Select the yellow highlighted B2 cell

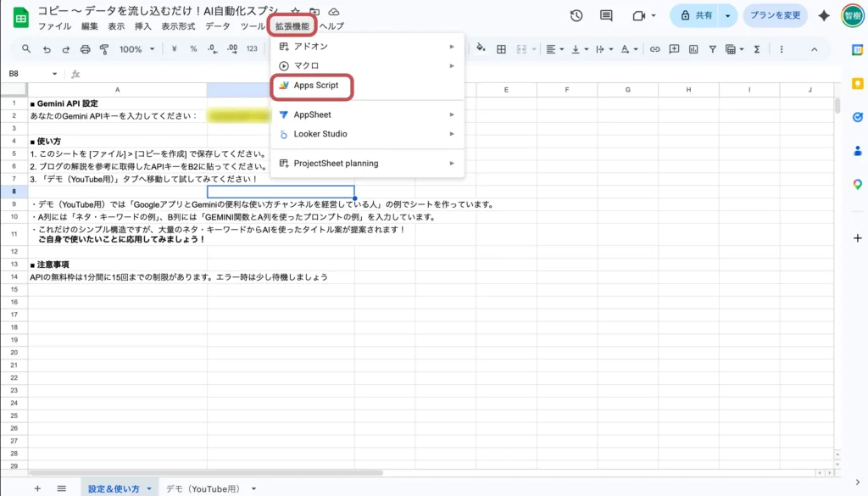pyautogui.click(x=238, y=115)
